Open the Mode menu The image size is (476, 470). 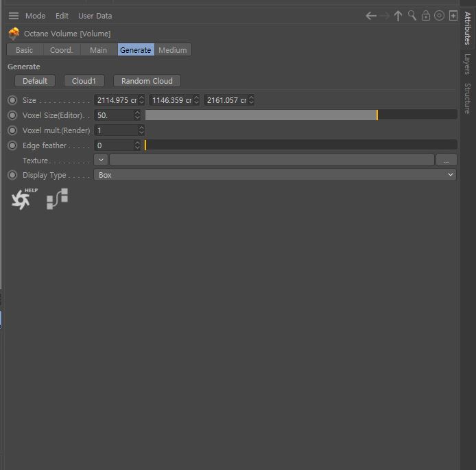click(x=35, y=16)
